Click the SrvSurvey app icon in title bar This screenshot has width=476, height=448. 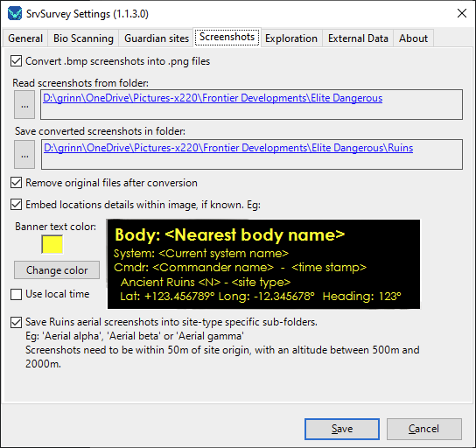coord(15,14)
